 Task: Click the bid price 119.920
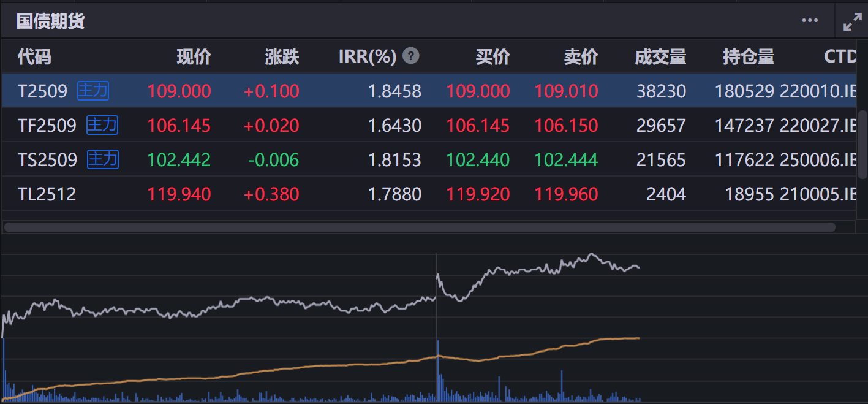[x=478, y=195]
